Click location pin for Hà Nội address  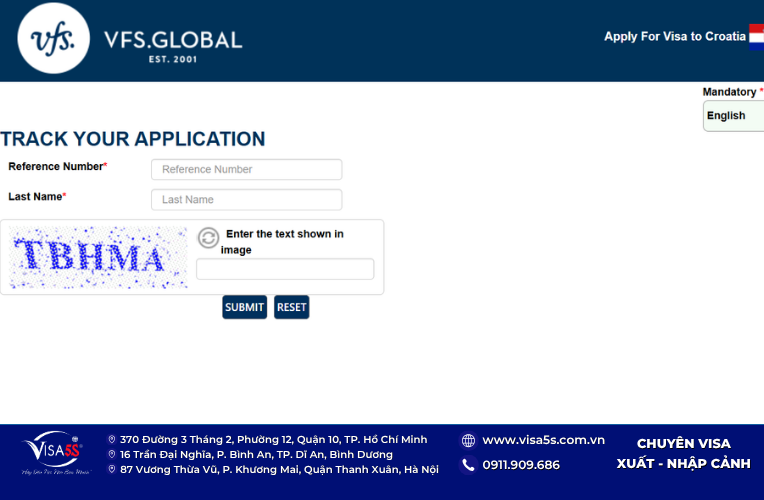pos(112,469)
